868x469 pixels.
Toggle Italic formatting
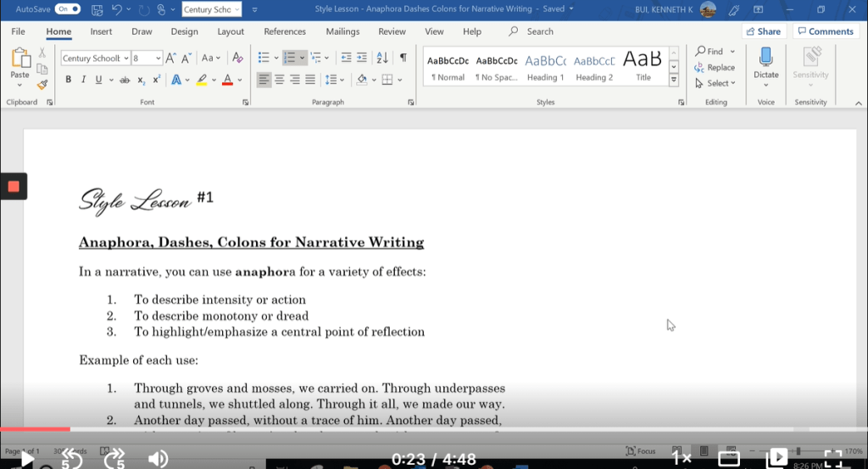tap(83, 80)
